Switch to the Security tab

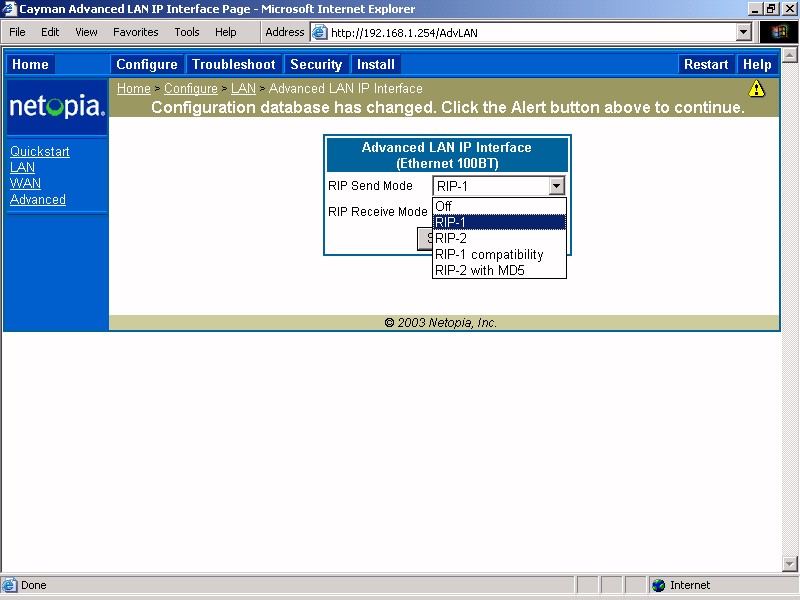(316, 64)
